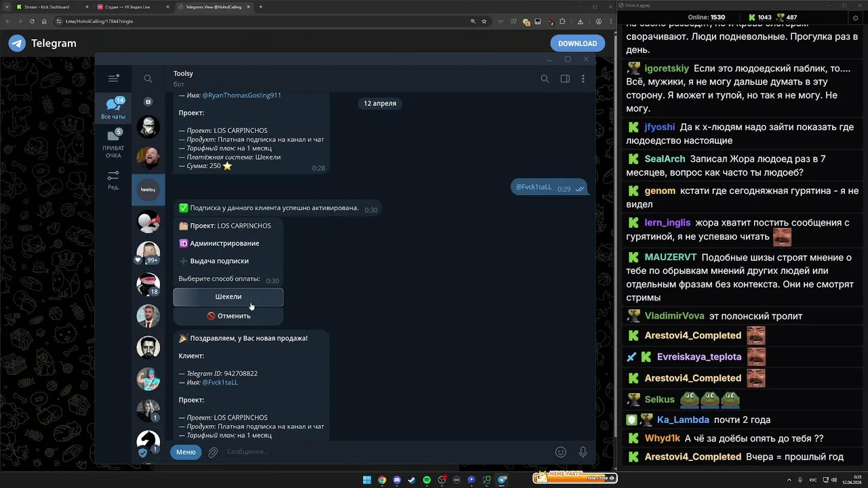Click the Meme Party progress widget
This screenshot has height=488, width=868.
574,477
